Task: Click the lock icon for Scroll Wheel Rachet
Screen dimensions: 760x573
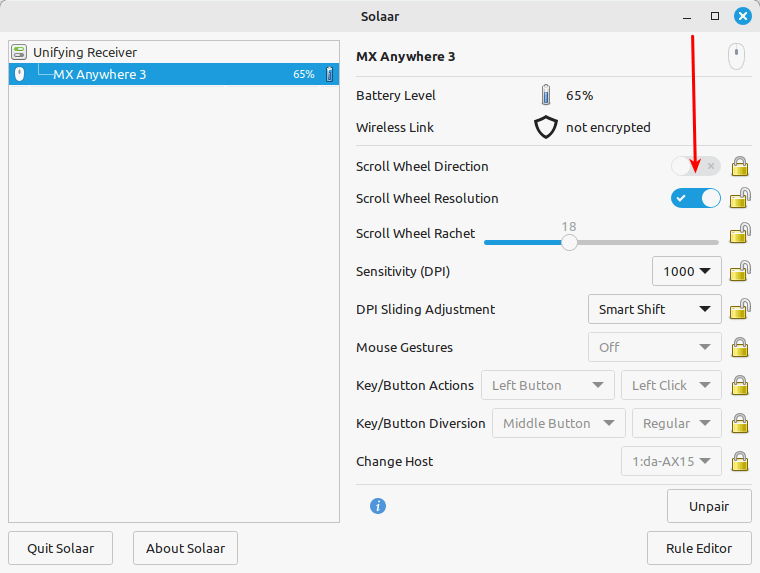Action: point(740,233)
